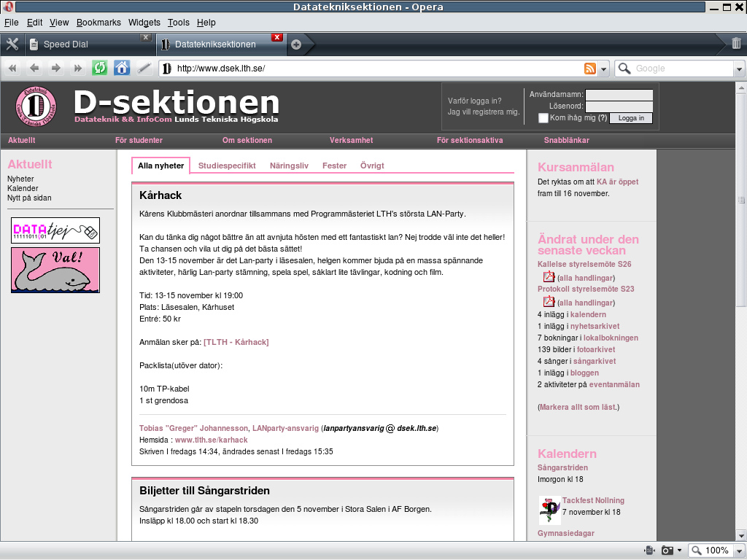This screenshot has height=560, width=747.
Task: Open the fotoarkivet link
Action: click(596, 349)
